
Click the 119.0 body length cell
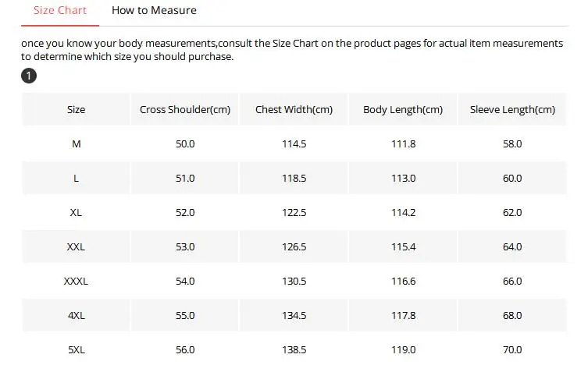tap(403, 350)
